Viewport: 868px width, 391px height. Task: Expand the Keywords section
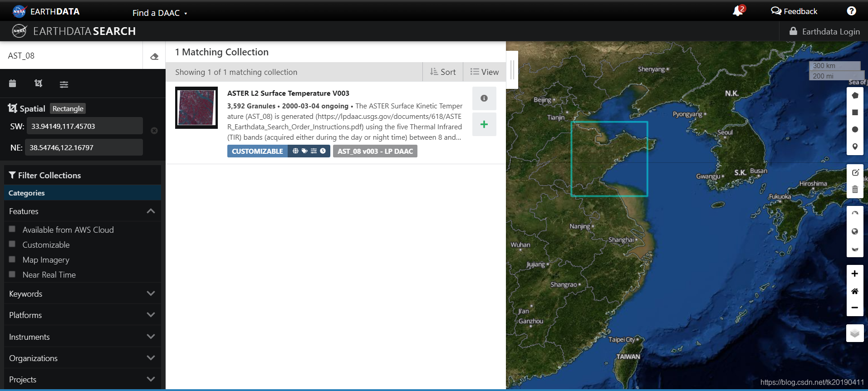click(x=83, y=293)
